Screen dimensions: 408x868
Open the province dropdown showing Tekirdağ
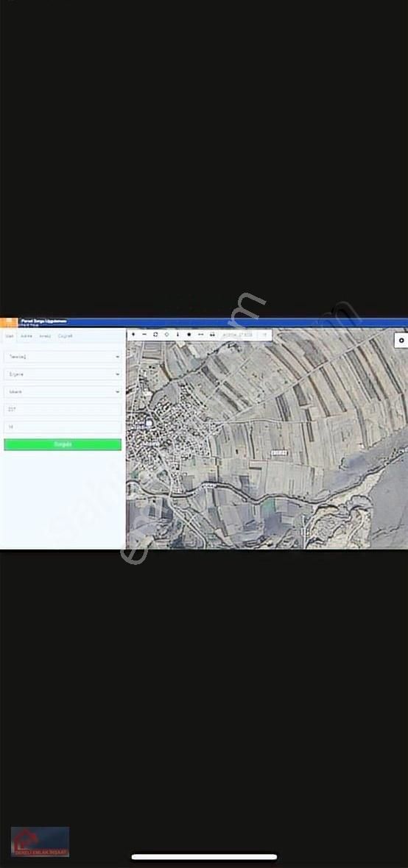63,357
